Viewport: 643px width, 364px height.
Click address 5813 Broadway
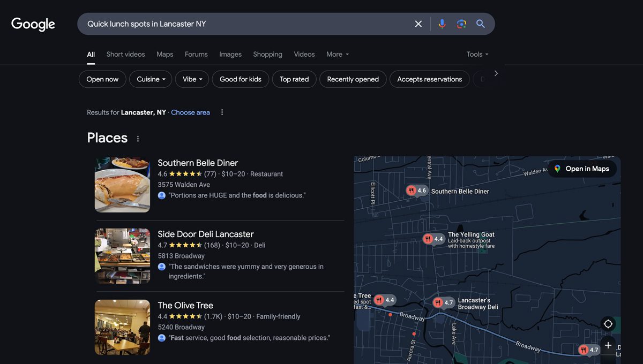click(181, 256)
